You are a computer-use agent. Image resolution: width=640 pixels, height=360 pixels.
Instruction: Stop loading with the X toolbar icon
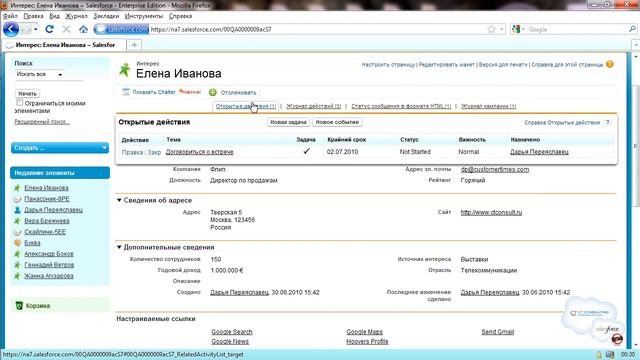point(66,29)
